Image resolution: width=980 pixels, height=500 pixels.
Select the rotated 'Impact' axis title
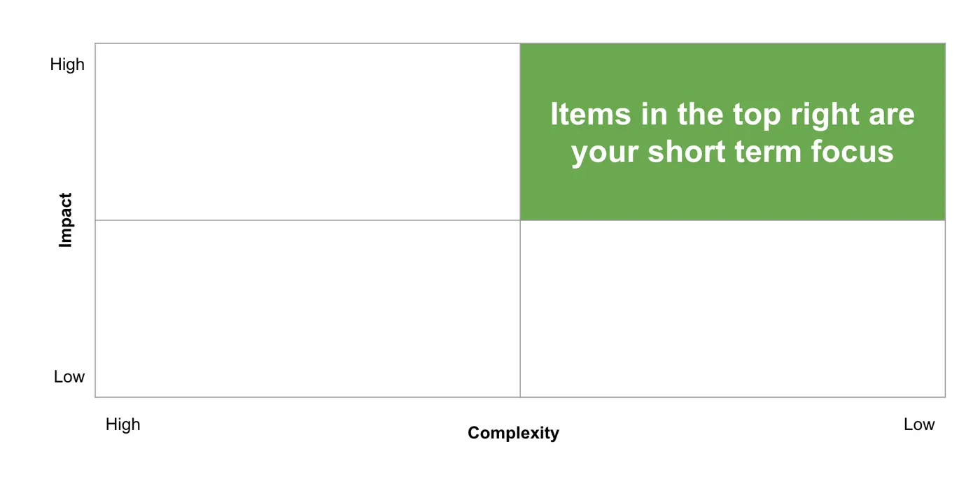point(65,220)
